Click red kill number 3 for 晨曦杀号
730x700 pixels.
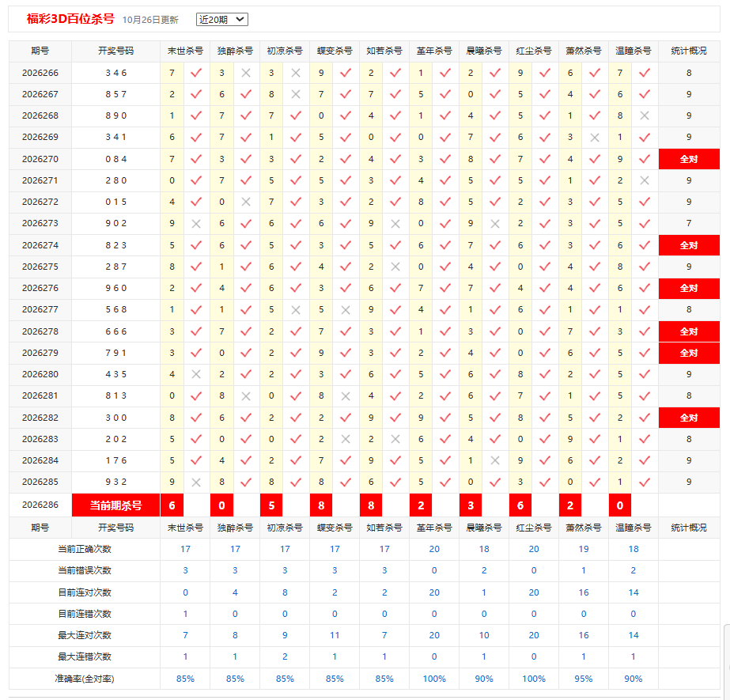click(471, 505)
